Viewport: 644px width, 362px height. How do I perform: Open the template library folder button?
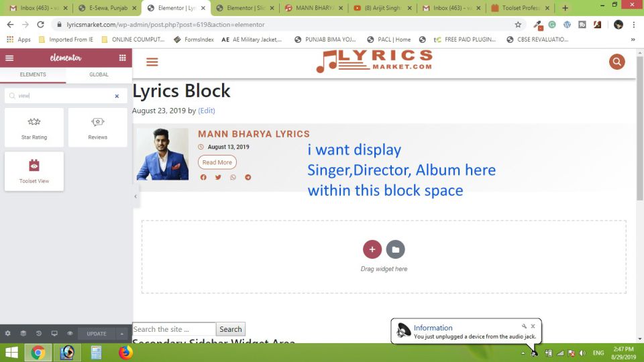[x=395, y=249]
